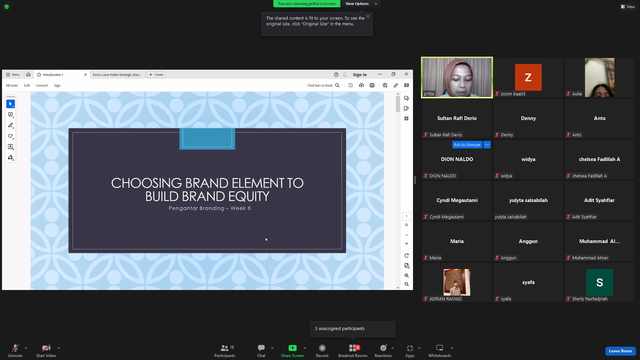This screenshot has width=640, height=360.
Task: Click Create button in Acrobat tab bar
Action: point(156,75)
